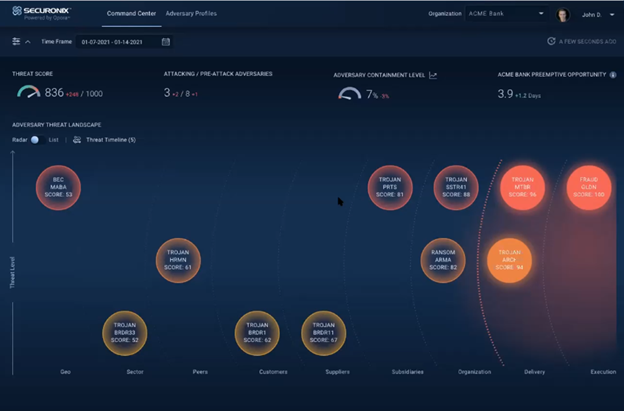Select the Radar view option
The width and height of the screenshot is (624, 411).
[19, 139]
